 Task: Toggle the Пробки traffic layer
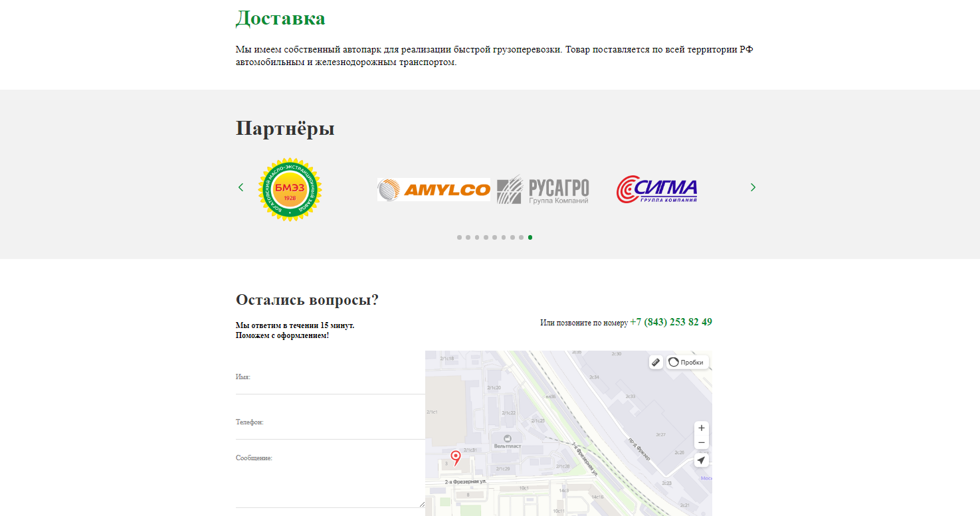(x=688, y=363)
